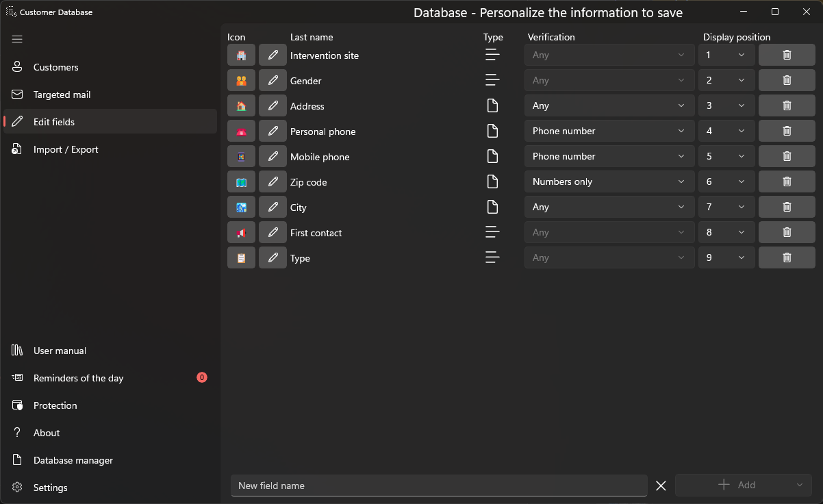Toggle Mobile phone field type icon
The height and width of the screenshot is (504, 823).
tap(492, 157)
